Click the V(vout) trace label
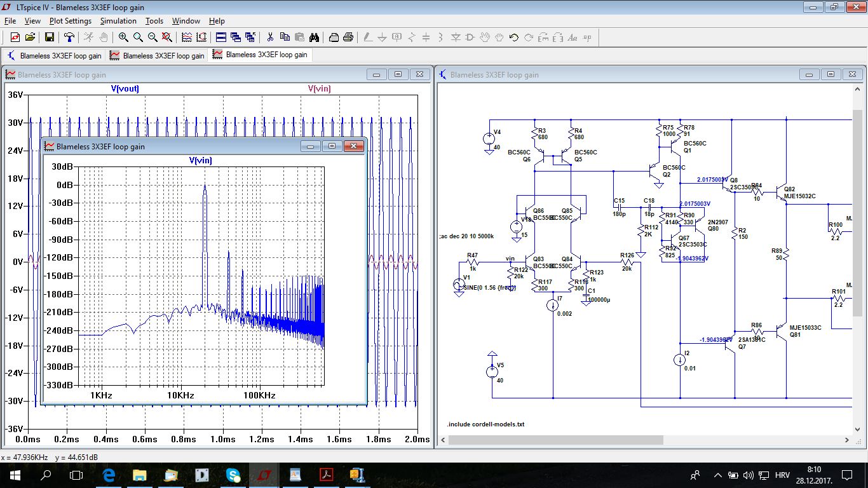This screenshot has height=488, width=868. point(125,88)
